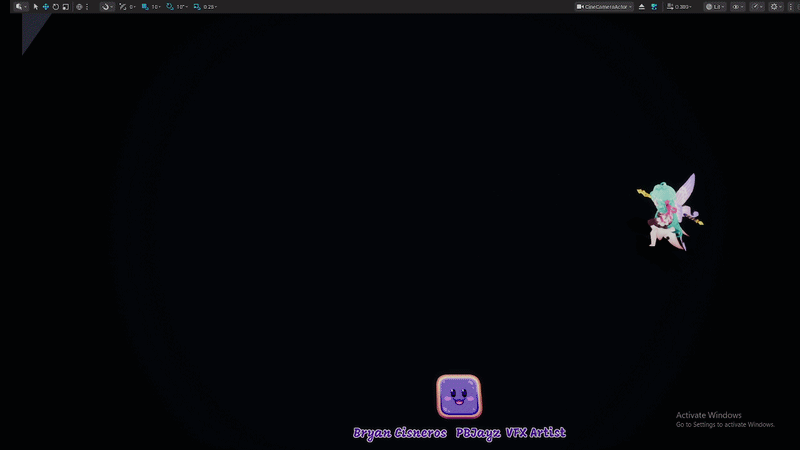Click the purple smiley jelly cube logo
The image size is (800, 450).
(x=459, y=396)
